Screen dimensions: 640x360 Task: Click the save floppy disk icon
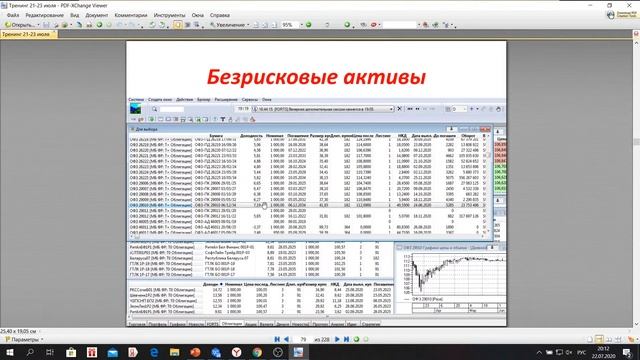(46, 25)
